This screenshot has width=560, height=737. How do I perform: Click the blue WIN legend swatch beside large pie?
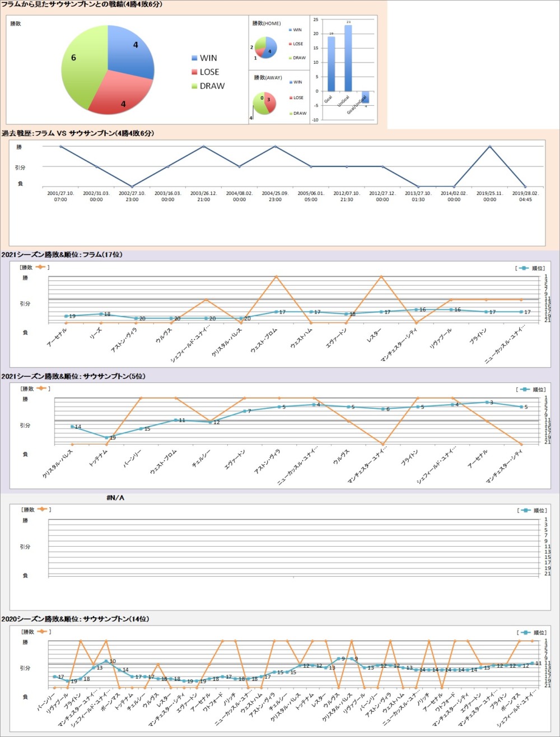(x=194, y=58)
